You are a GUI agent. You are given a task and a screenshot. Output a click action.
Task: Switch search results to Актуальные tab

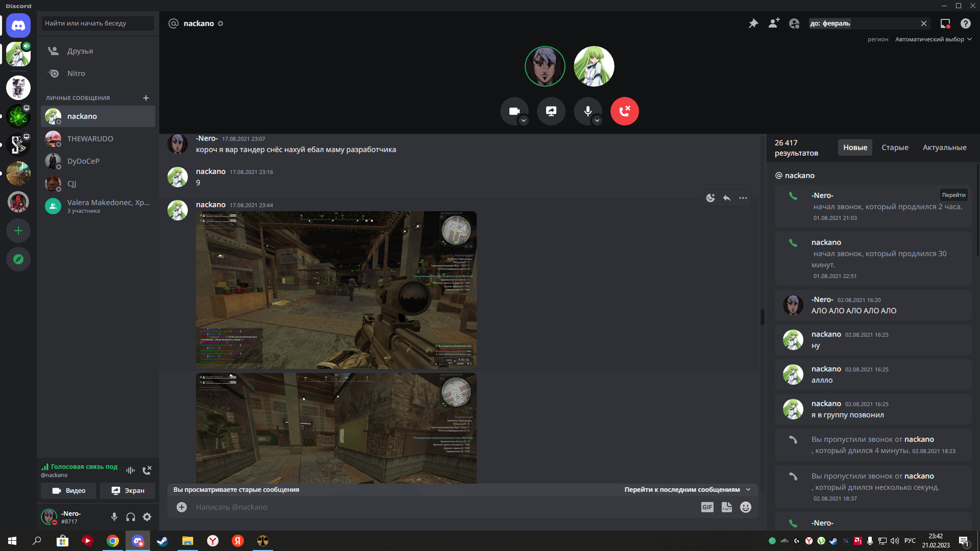944,147
